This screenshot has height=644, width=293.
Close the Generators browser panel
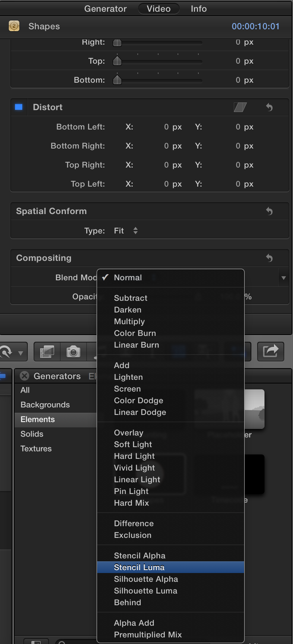tap(24, 376)
